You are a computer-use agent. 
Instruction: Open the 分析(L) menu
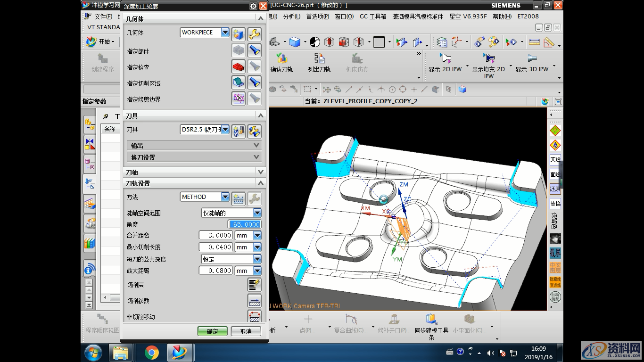coord(291,16)
